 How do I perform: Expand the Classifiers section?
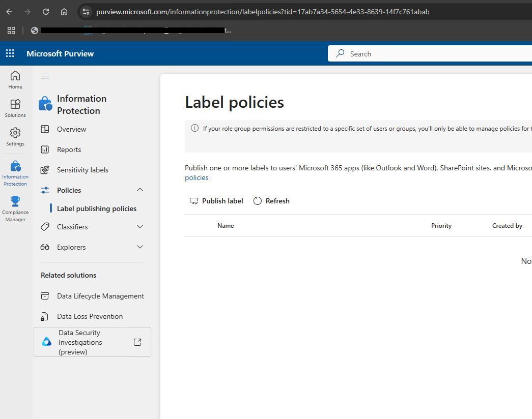(140, 227)
